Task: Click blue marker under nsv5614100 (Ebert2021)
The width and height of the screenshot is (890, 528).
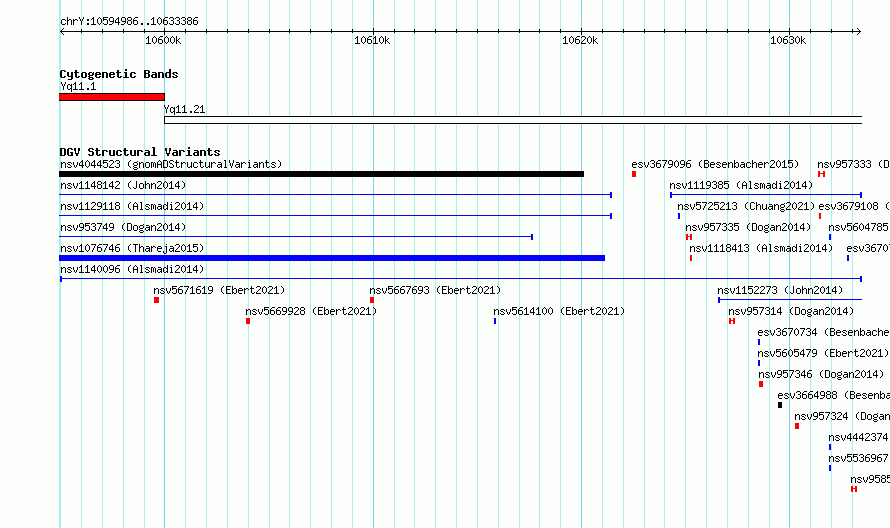Action: (x=495, y=321)
